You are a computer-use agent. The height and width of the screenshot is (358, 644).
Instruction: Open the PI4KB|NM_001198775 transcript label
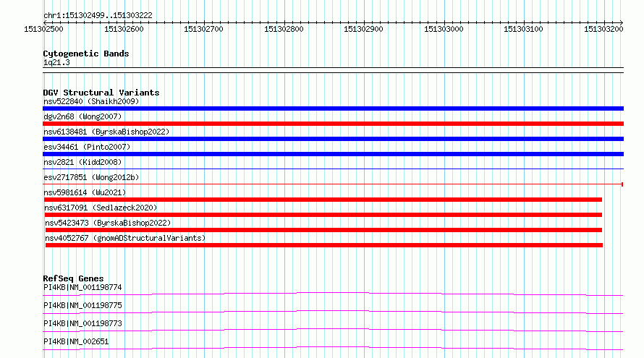click(82, 305)
